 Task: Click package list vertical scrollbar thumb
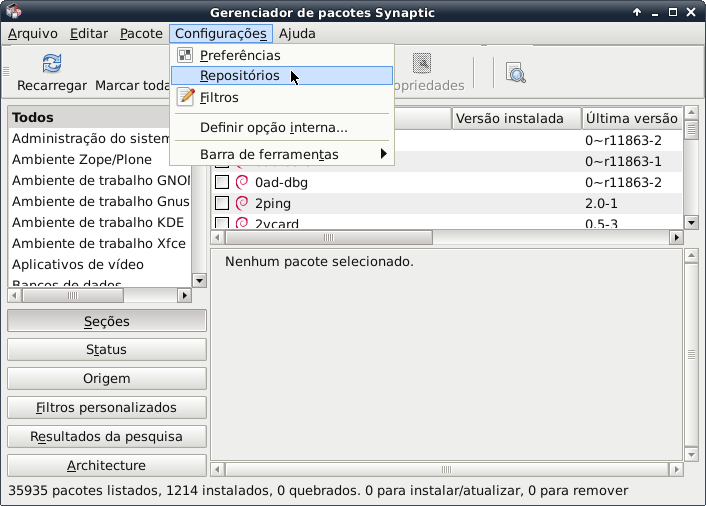[x=691, y=130]
